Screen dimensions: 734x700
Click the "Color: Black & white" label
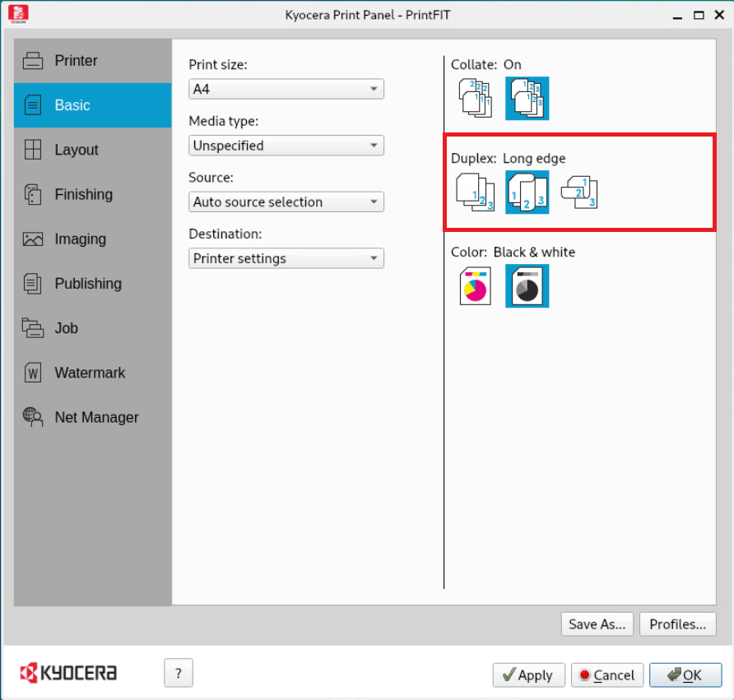(513, 253)
